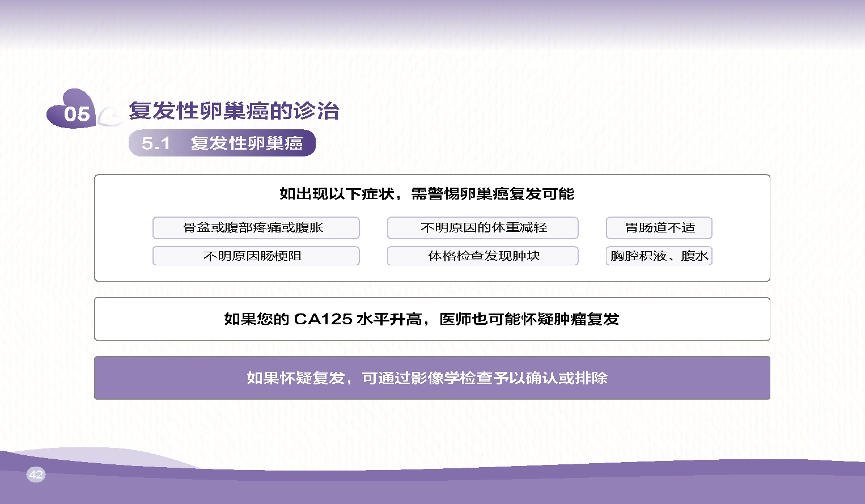Select the text 医师也可能怀疑肿瘤复发
Image resolution: width=865 pixels, height=504 pixels.
[x=529, y=319]
